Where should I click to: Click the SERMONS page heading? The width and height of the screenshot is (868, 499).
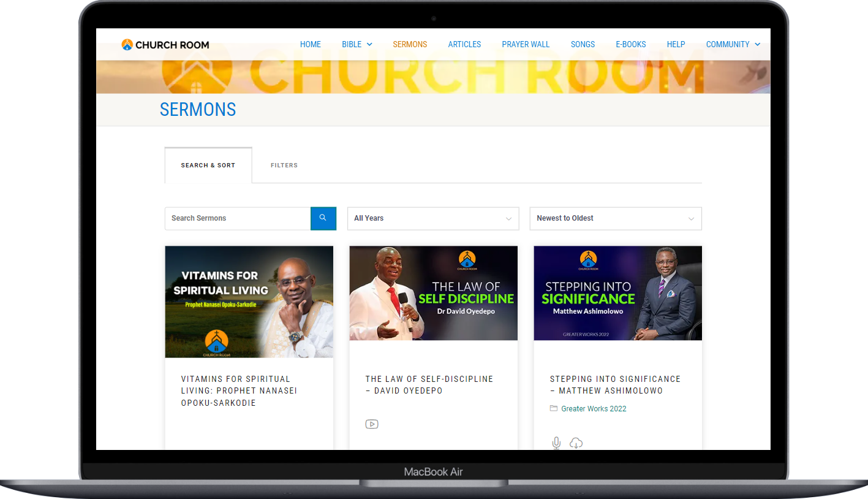click(x=198, y=110)
